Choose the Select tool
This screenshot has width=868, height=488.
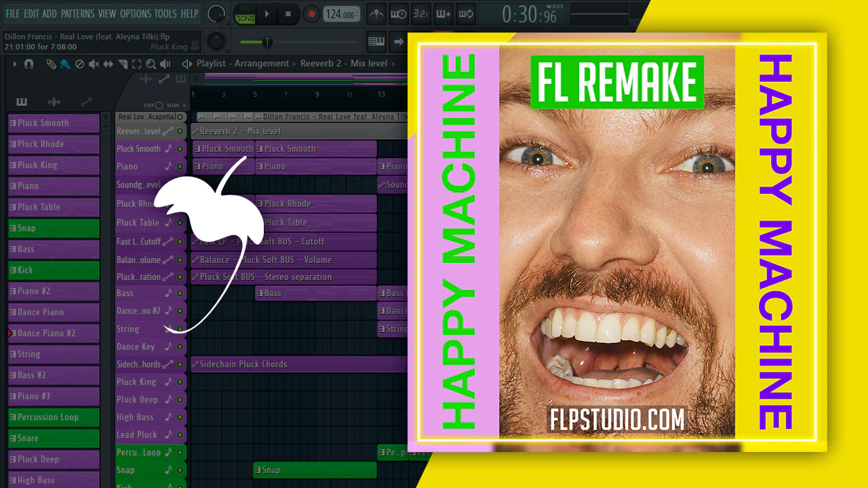coord(136,64)
